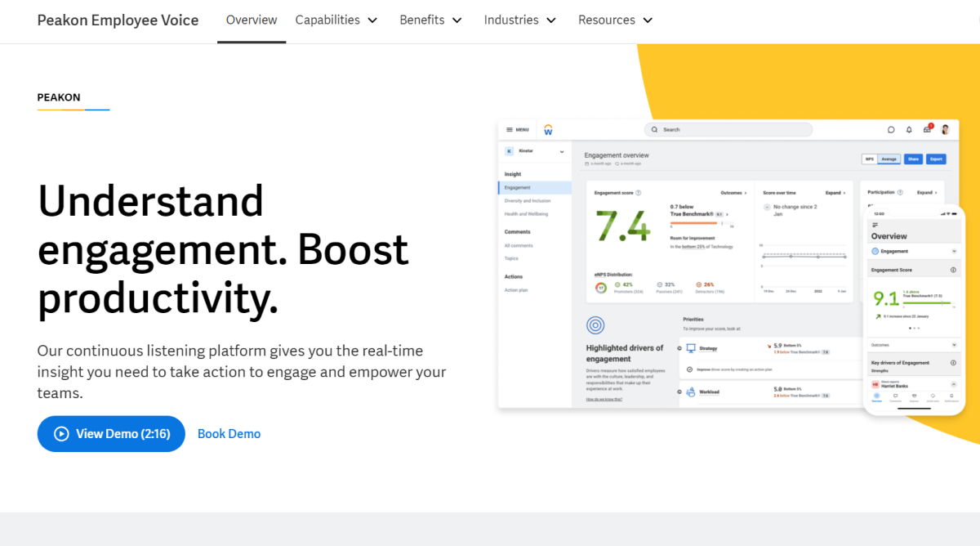Select the NPS toggle option
Viewport: 980px width, 546px height.
[869, 159]
